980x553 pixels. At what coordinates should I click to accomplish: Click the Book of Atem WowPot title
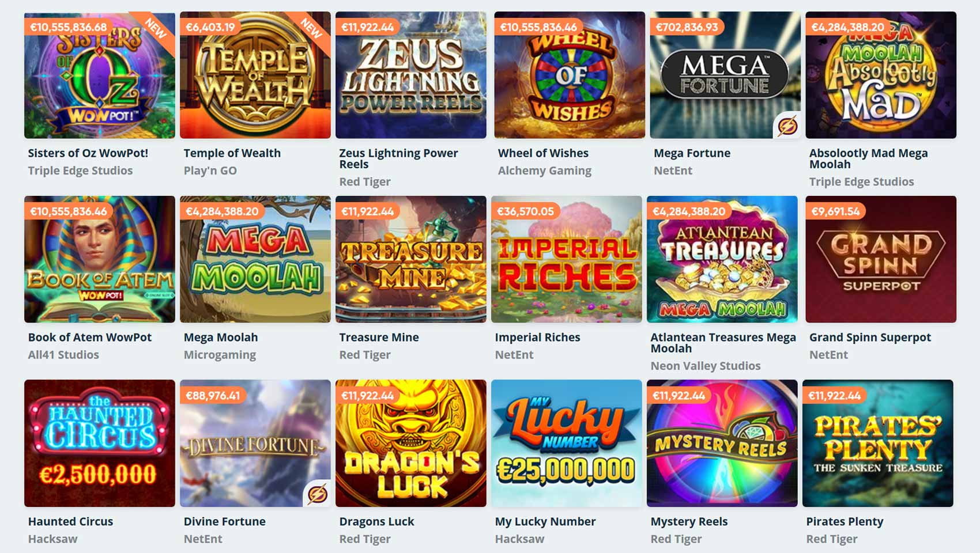90,338
